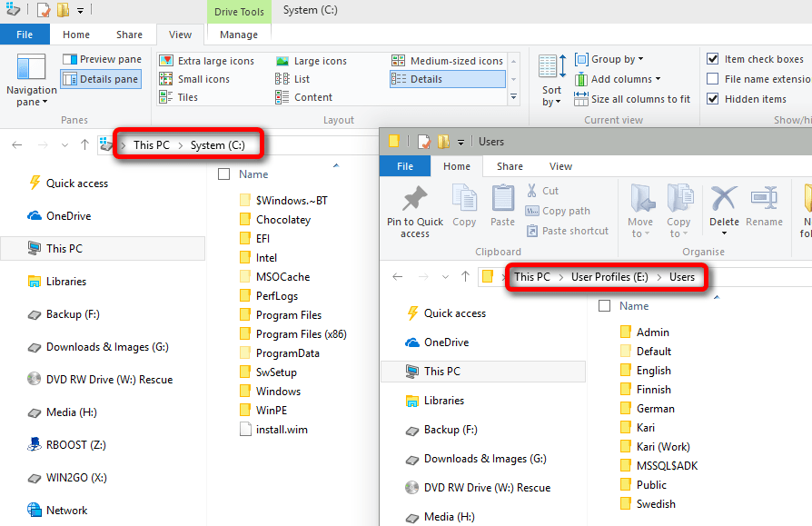Click This PC in the System (C:) breadcrumb
This screenshot has height=526, width=812.
151,144
